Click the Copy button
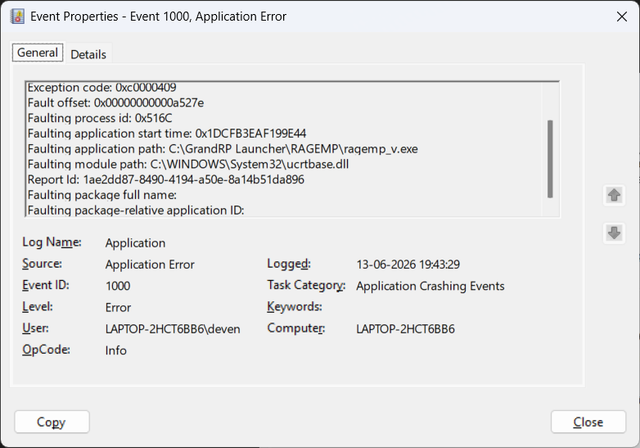 [x=52, y=422]
